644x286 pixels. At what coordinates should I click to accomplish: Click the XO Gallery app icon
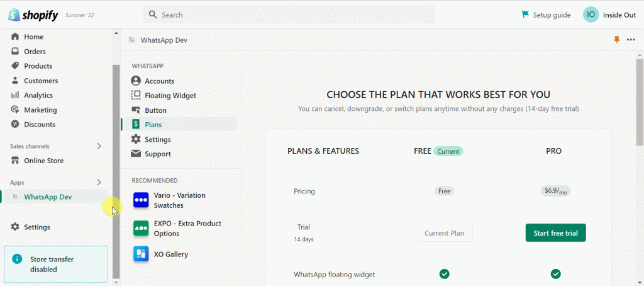point(141,254)
